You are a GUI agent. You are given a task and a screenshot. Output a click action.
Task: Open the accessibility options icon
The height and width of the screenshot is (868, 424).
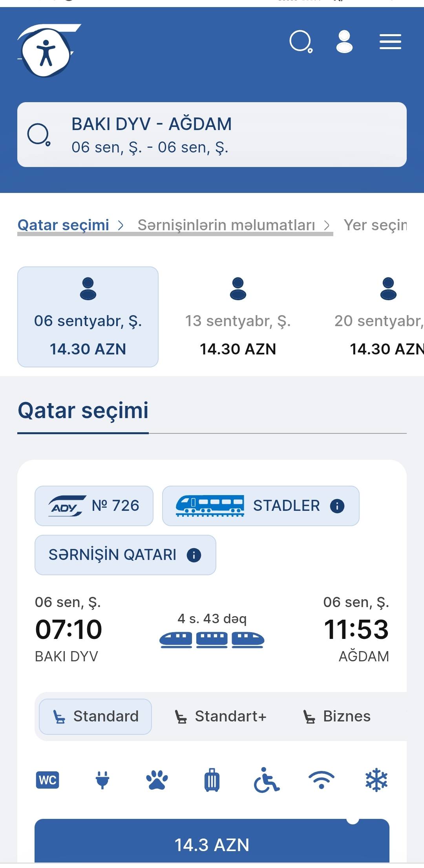point(46,52)
